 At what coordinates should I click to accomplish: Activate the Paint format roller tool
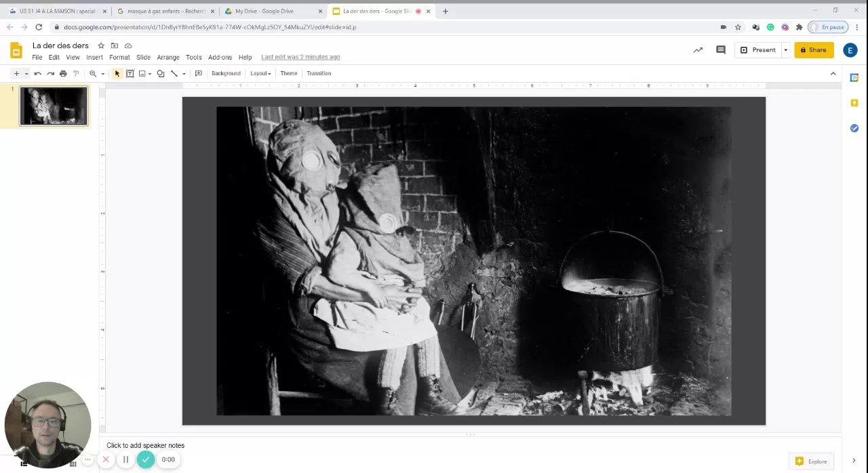(x=76, y=73)
